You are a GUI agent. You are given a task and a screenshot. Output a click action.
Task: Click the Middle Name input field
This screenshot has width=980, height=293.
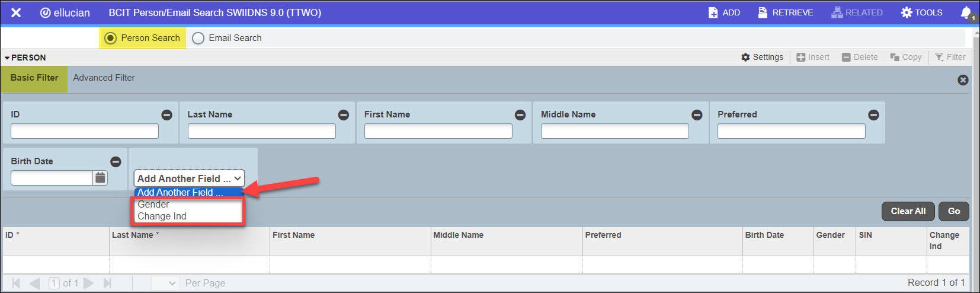tap(614, 131)
